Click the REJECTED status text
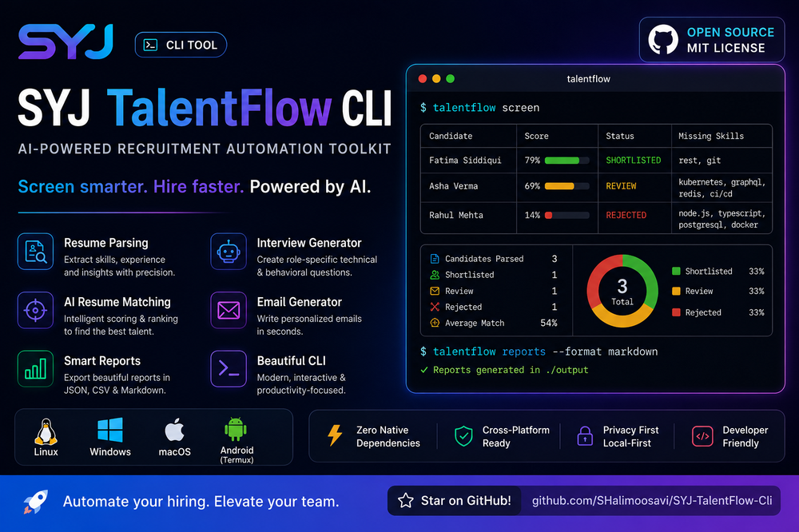The width and height of the screenshot is (799, 532). [x=626, y=215]
